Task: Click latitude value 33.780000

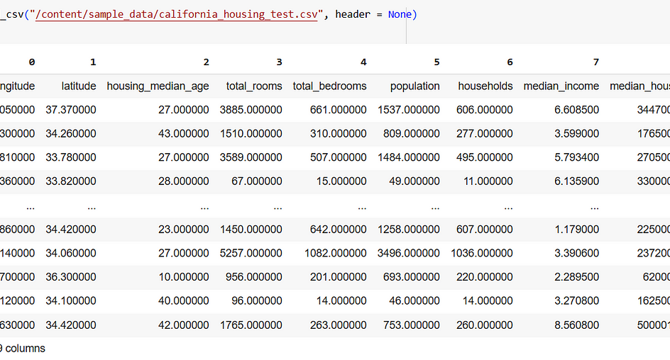Action: [x=71, y=158]
